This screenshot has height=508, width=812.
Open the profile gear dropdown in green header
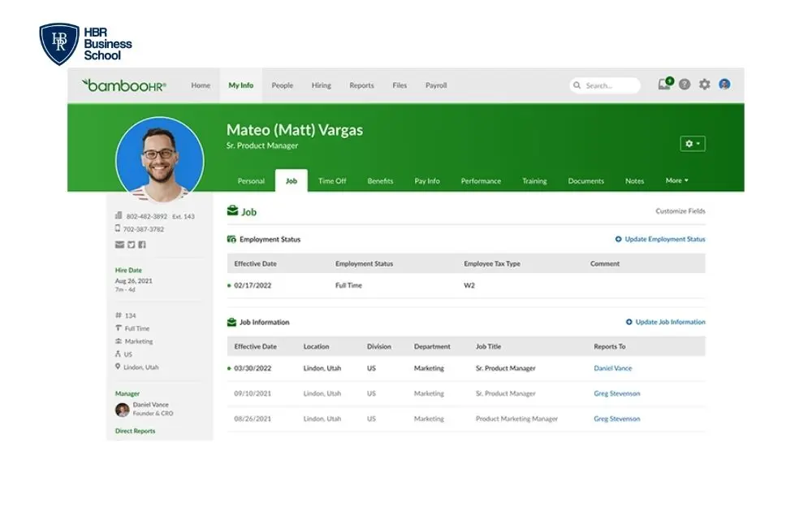(x=693, y=144)
